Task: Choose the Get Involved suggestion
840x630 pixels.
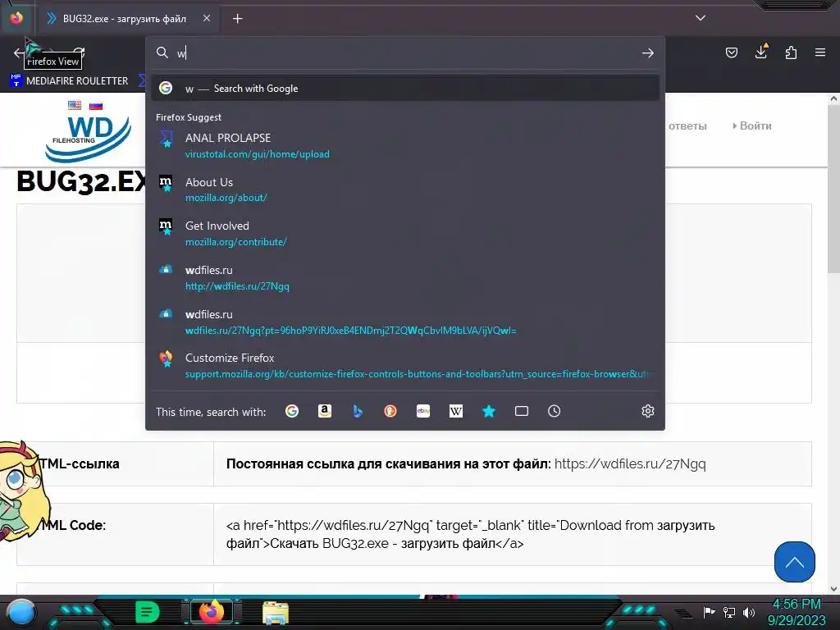Action: click(x=405, y=234)
